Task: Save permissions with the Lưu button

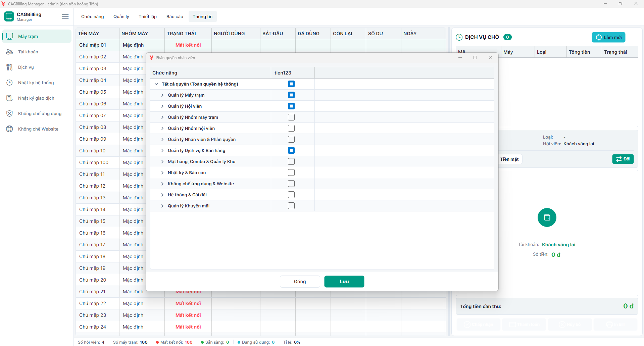Action: [x=344, y=282]
